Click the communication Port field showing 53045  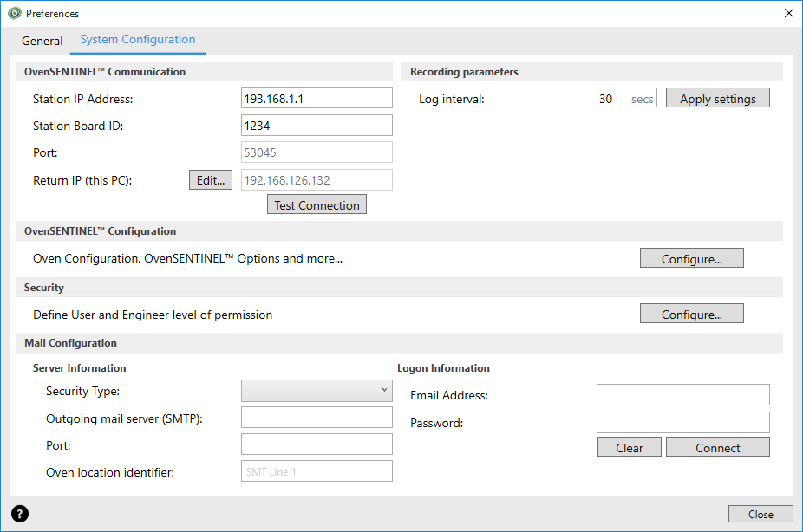(317, 152)
